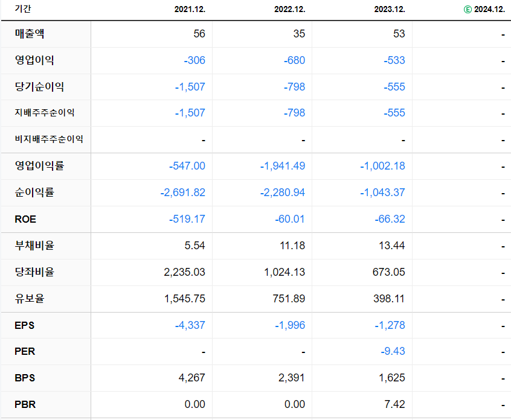Screen dimensions: 511x420
Task: Click the 유보율 row label
Action: coord(30,299)
